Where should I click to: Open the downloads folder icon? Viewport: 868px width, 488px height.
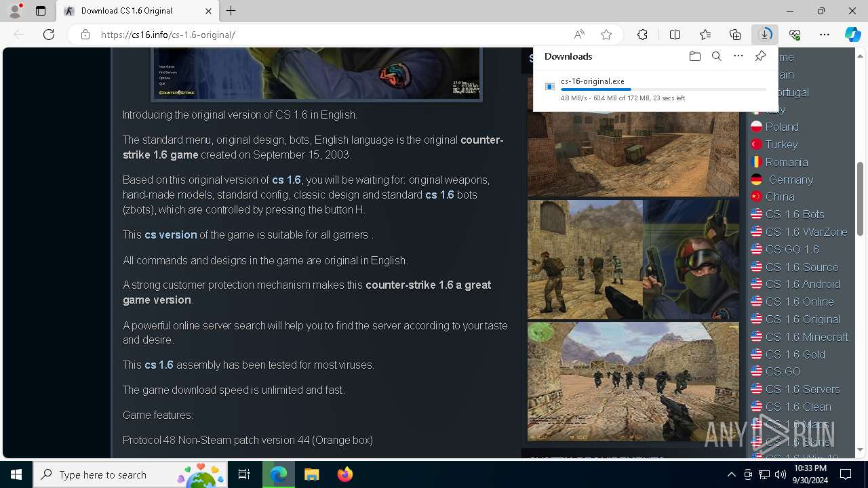(x=695, y=56)
